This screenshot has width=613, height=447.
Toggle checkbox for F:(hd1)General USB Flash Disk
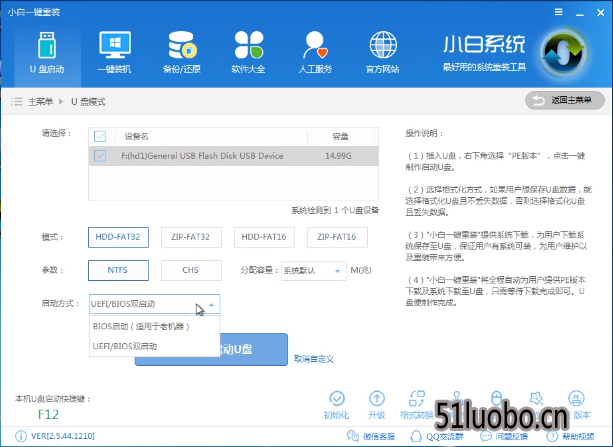(100, 156)
